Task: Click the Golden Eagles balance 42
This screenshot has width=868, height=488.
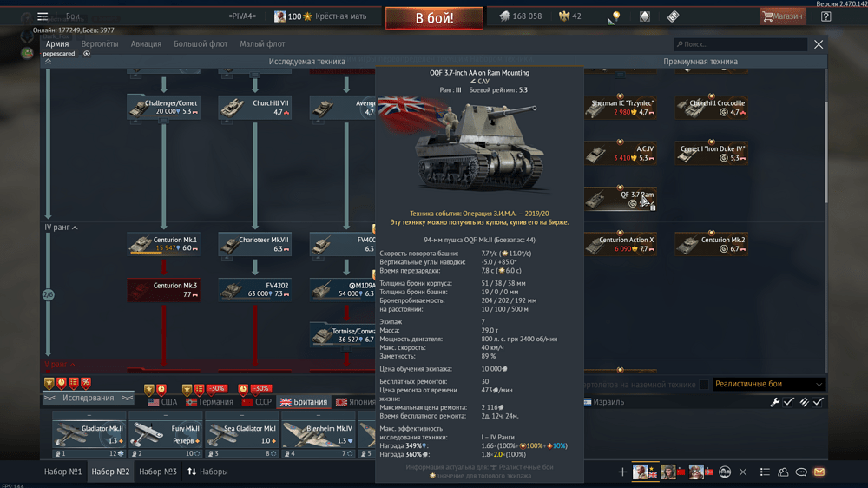Action: 570,16
